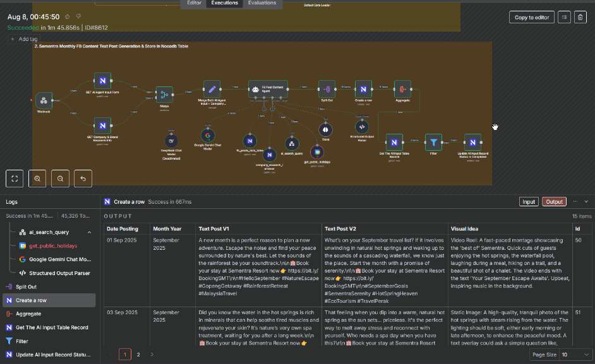Click the execution ID#8612 text
The image size is (595, 364).
[96, 28]
